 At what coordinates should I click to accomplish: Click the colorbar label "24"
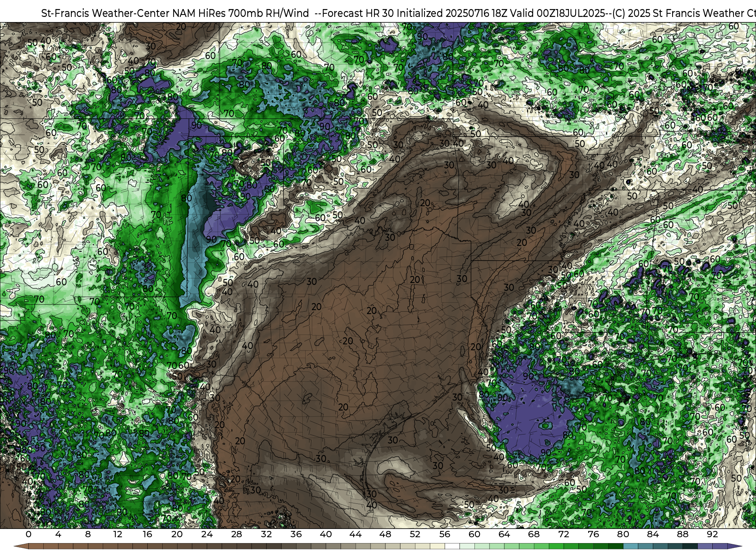(207, 534)
